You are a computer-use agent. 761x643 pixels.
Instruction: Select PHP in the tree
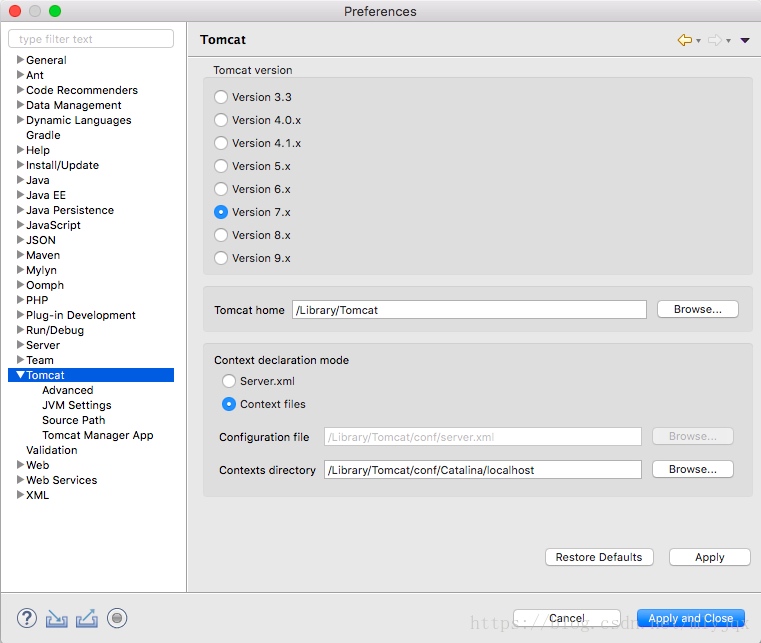[37, 300]
